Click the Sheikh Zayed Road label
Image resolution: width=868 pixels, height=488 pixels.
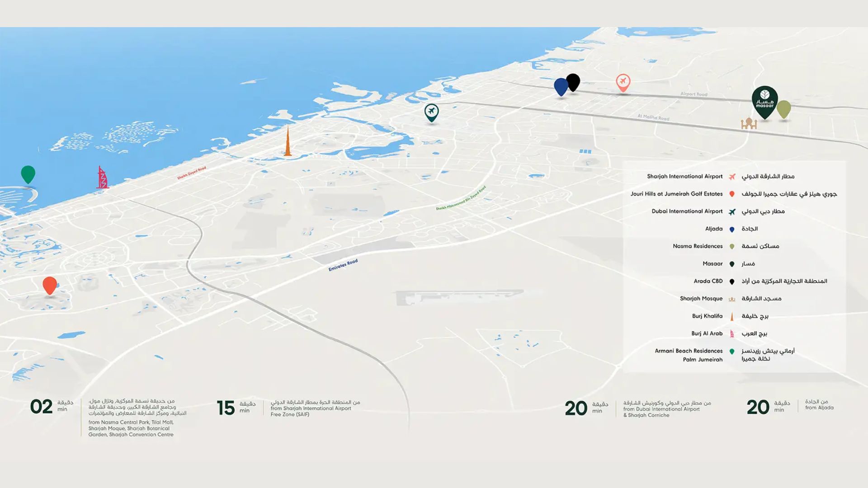192,173
